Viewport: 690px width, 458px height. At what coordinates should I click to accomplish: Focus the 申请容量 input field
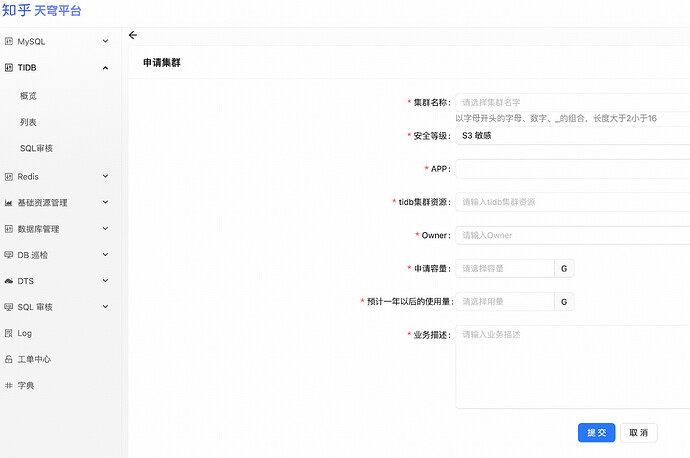point(505,268)
